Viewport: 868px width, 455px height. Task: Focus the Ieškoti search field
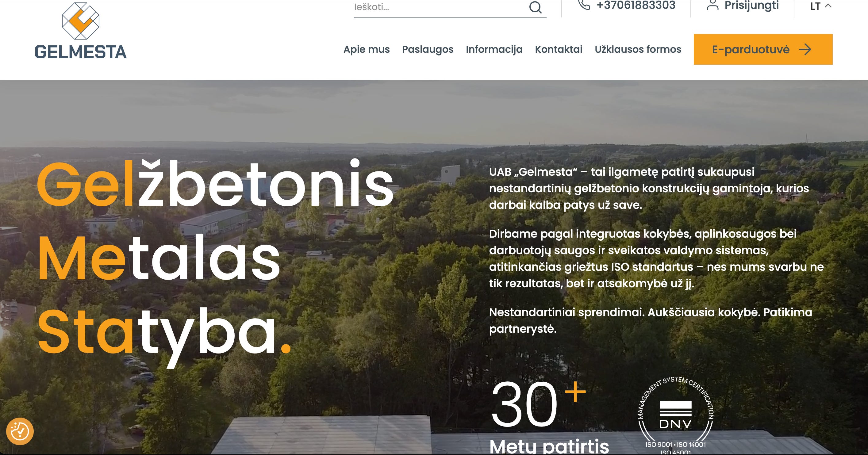(x=438, y=7)
